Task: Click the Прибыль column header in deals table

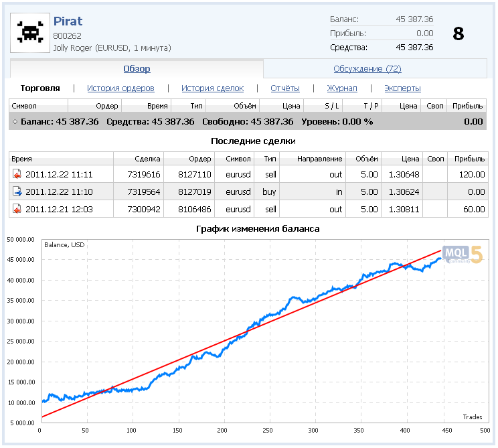Action: 469,159
